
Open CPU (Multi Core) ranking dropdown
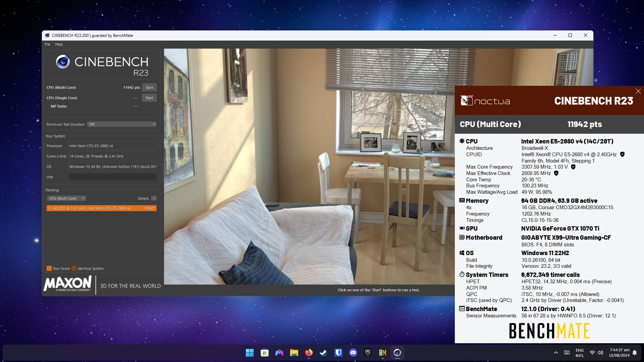pyautogui.click(x=66, y=198)
